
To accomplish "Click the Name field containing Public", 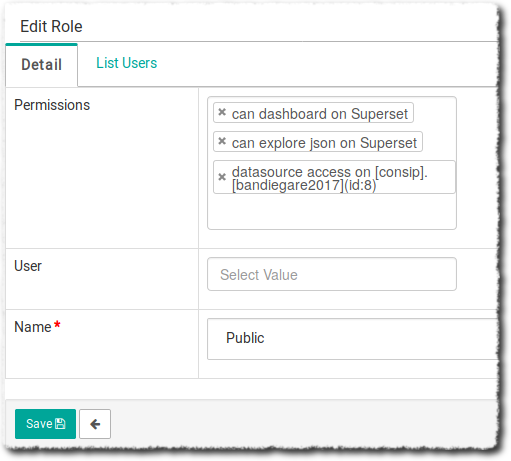I will coord(353,339).
